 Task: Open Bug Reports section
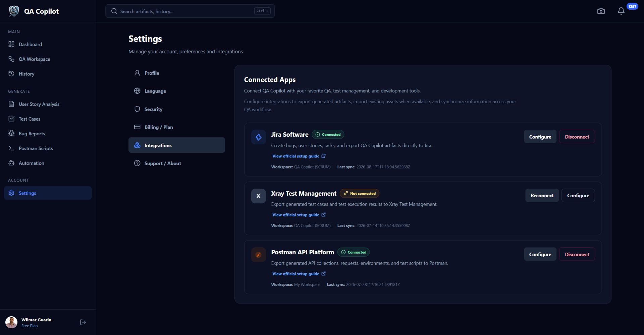pyautogui.click(x=48, y=133)
